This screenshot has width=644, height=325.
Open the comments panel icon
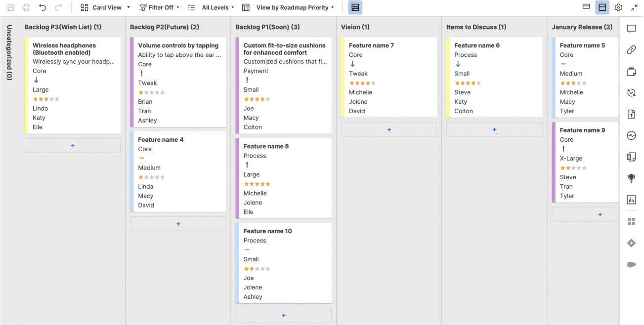[x=631, y=29]
